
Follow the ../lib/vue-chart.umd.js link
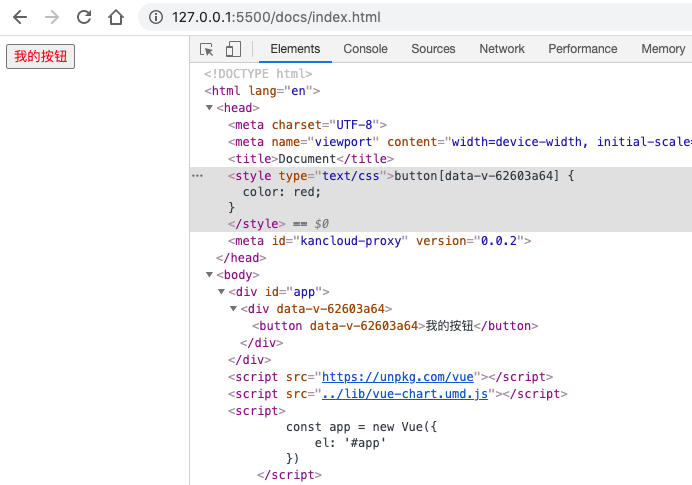pos(405,394)
